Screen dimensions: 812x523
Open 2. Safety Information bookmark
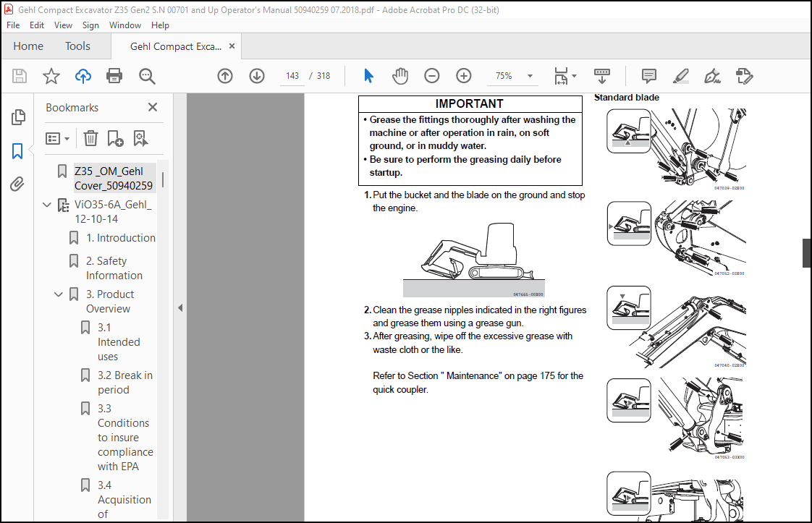pyautogui.click(x=114, y=268)
